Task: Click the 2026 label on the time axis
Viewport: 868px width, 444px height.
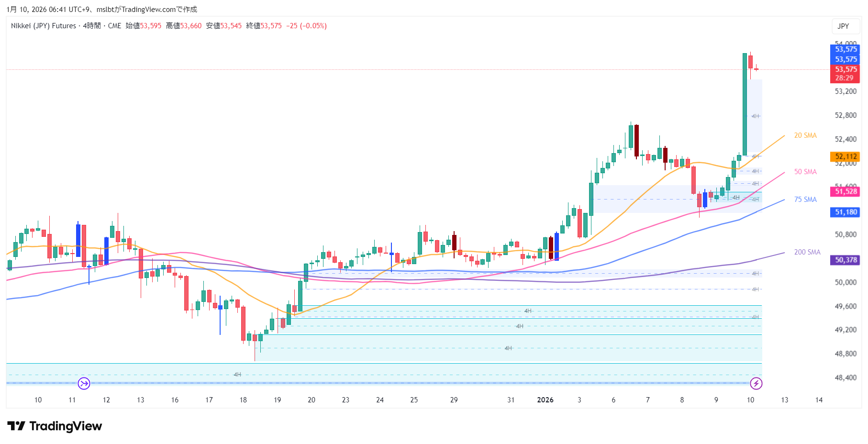Action: coord(545,400)
